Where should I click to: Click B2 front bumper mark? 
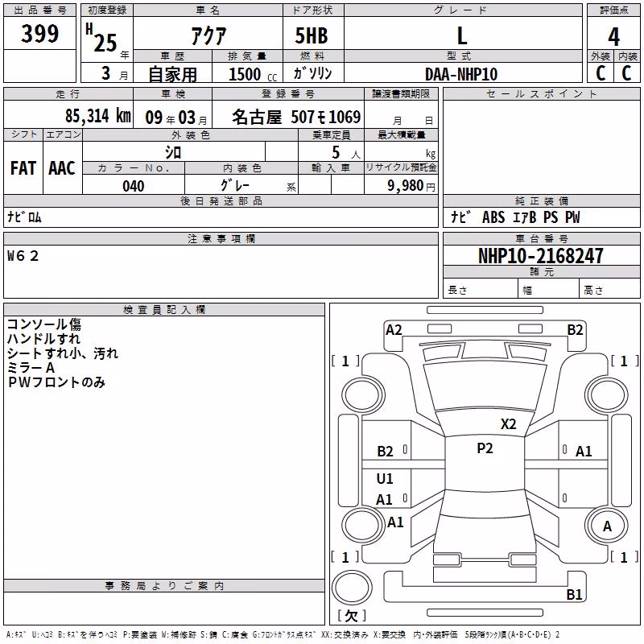click(x=575, y=330)
